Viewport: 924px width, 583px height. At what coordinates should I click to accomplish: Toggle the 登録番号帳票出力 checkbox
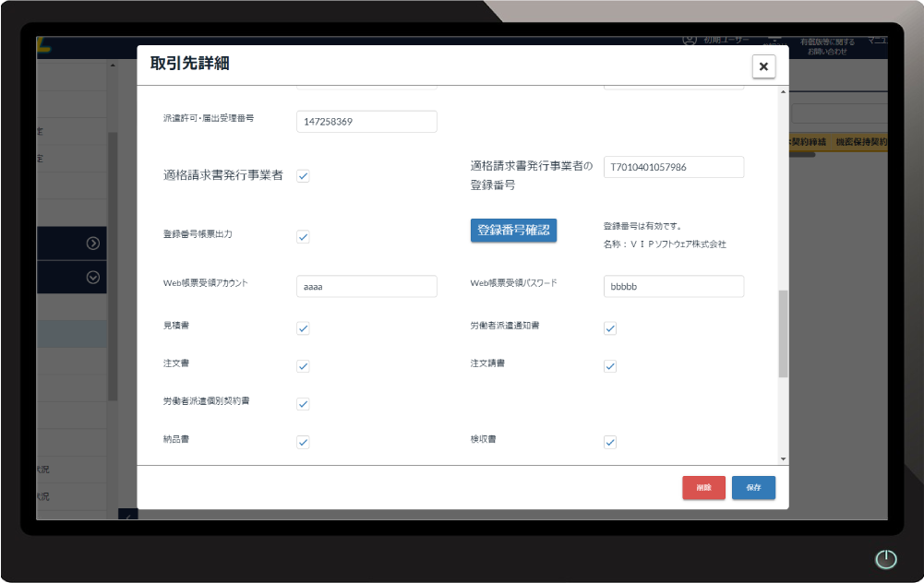pyautogui.click(x=303, y=237)
